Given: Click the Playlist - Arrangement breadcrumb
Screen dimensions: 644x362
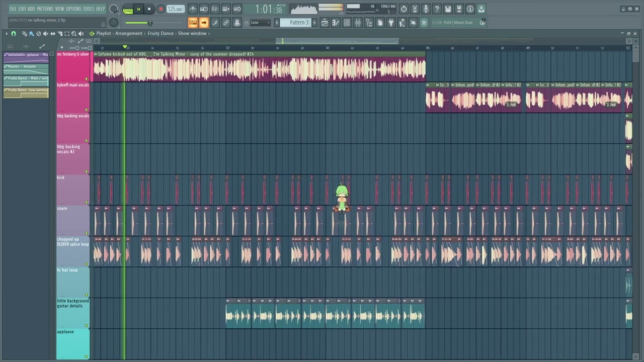Looking at the screenshot, I should click(119, 33).
